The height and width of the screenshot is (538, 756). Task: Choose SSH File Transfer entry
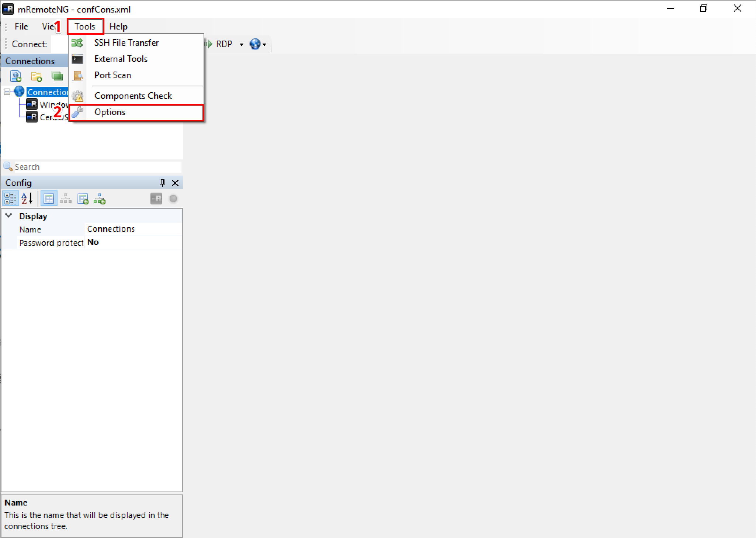(x=126, y=43)
